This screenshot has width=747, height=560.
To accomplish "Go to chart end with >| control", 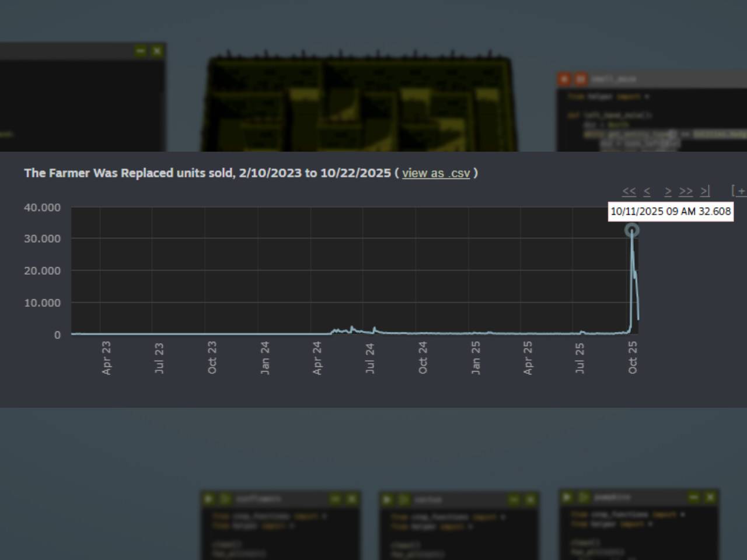I will pos(705,191).
